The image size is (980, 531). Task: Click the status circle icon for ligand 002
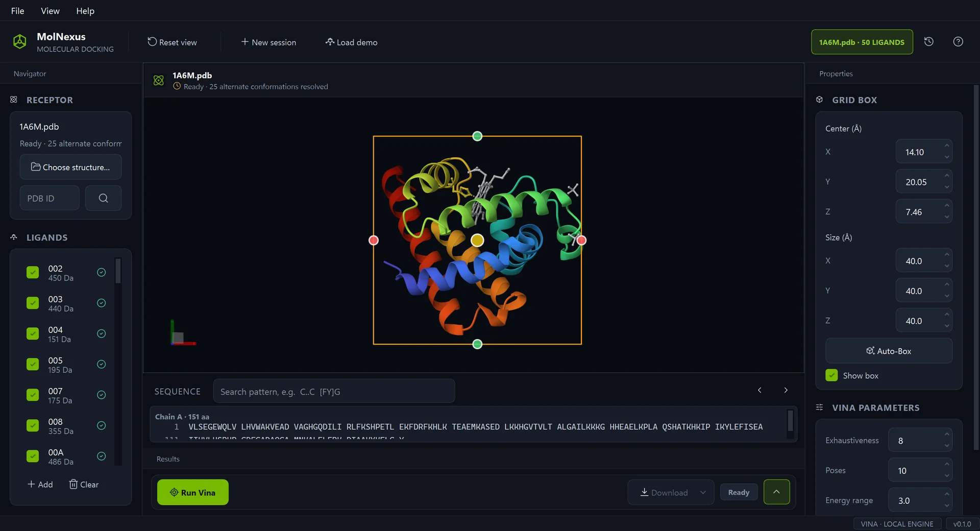tap(102, 273)
